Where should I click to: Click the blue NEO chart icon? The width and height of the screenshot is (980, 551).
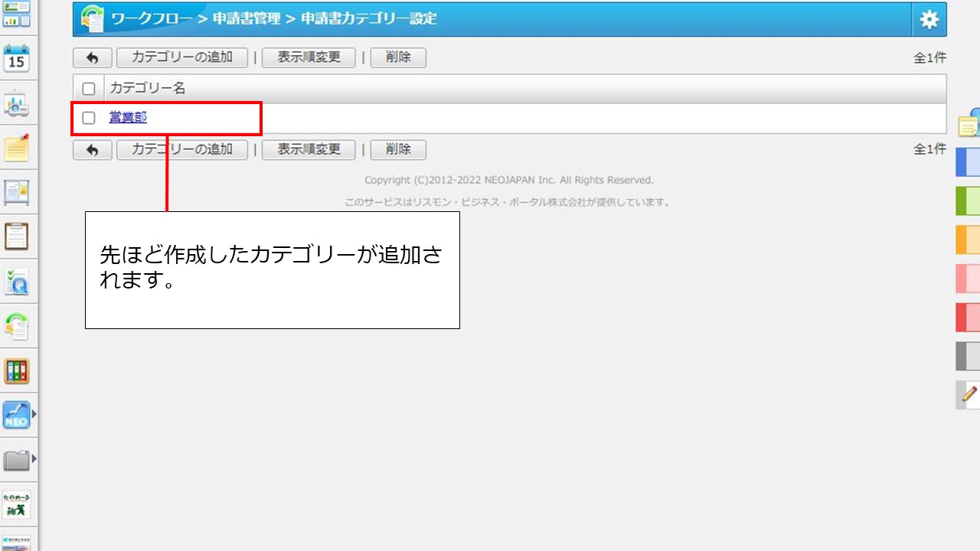click(x=15, y=416)
